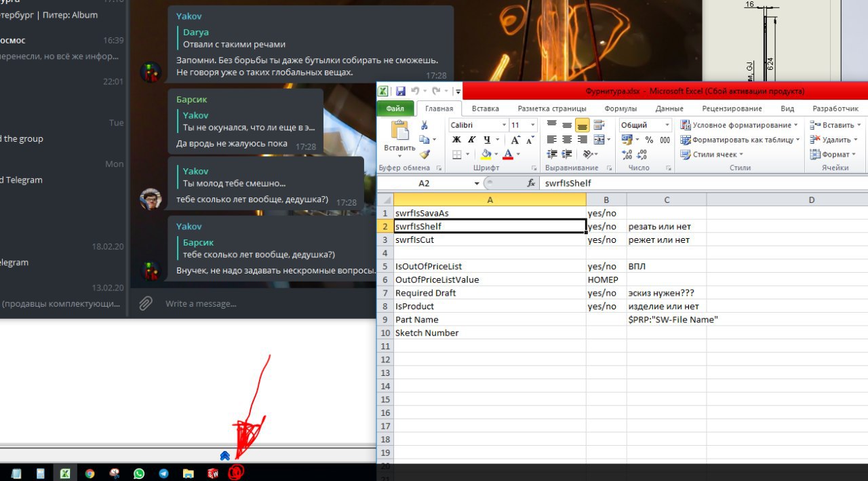Open text orientation options
The image size is (868, 481).
point(588,155)
